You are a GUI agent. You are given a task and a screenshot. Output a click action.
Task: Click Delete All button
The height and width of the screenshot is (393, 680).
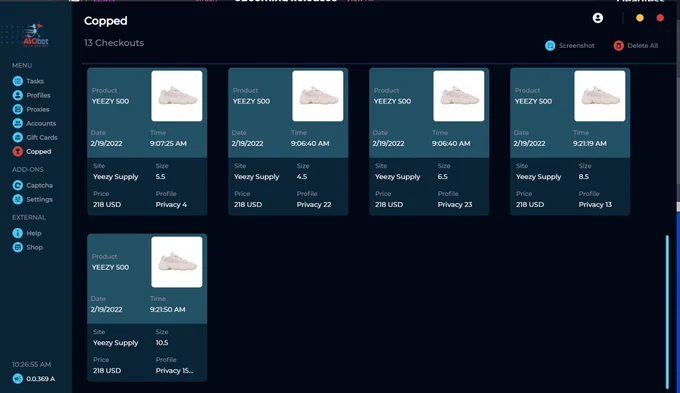pyautogui.click(x=642, y=46)
